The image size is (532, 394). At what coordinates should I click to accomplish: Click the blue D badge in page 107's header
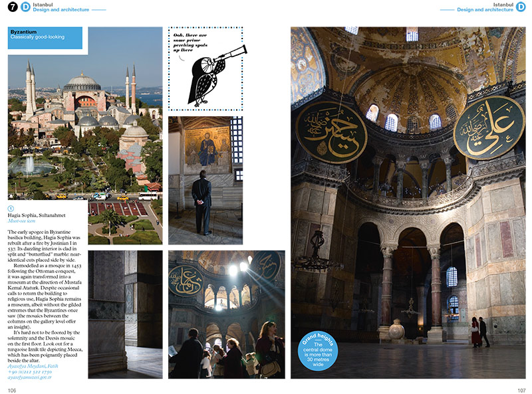521,7
